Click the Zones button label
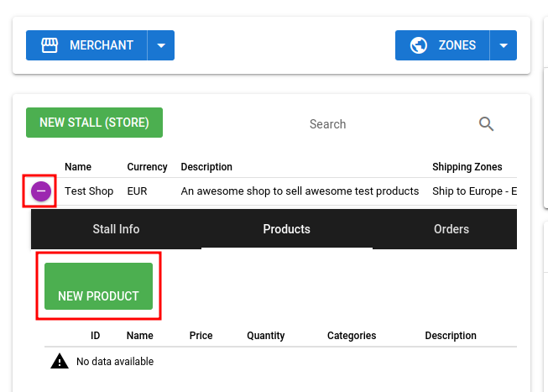Screen dimensions: 548x392 coord(457,45)
